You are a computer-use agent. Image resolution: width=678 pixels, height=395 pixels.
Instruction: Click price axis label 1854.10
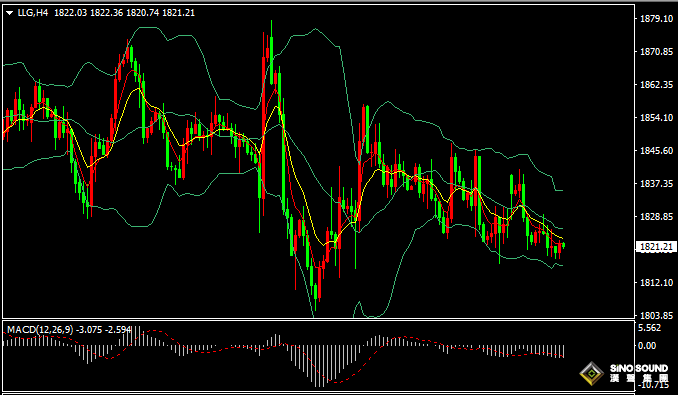[x=656, y=118]
